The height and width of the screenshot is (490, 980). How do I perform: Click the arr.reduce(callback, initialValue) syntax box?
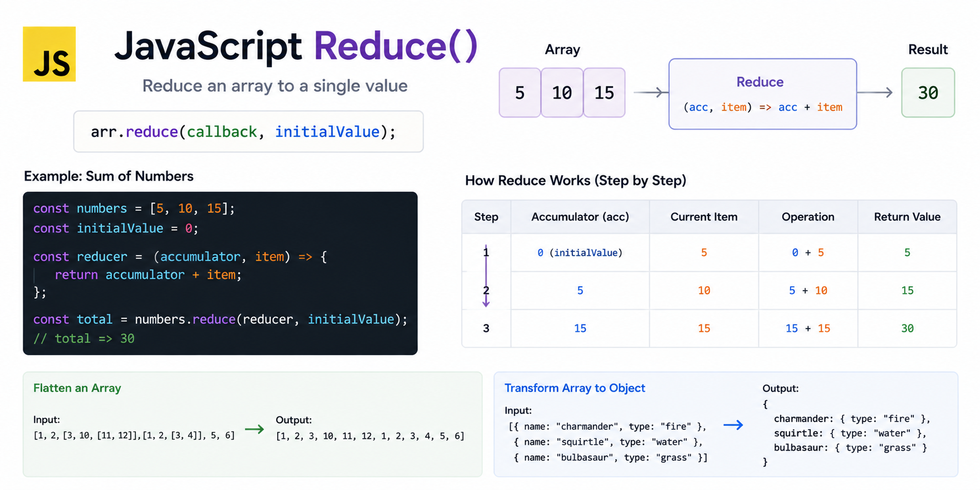(249, 131)
